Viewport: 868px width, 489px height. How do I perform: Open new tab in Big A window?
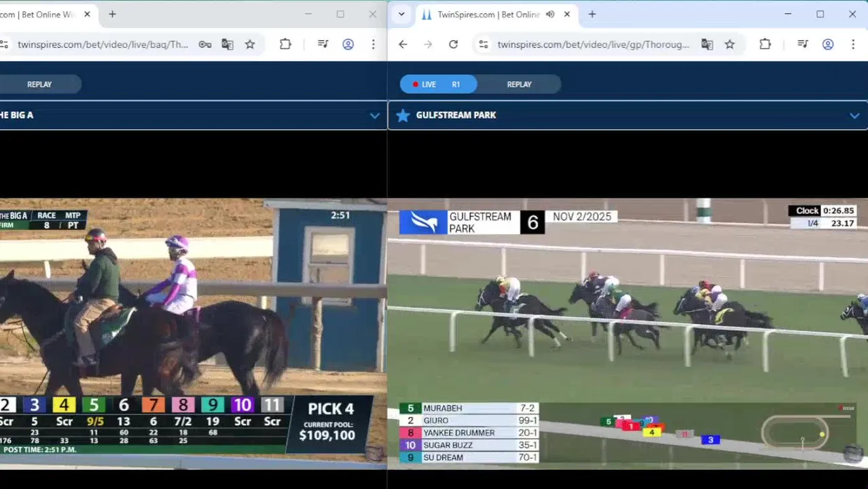pos(112,14)
